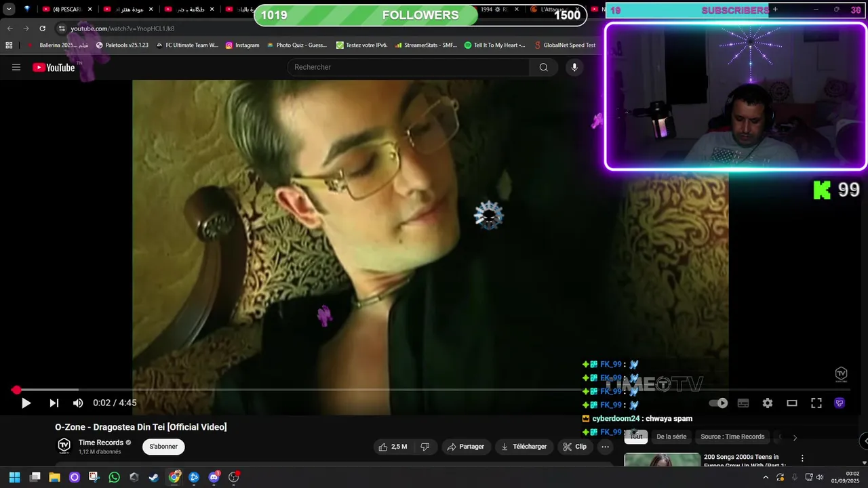Focus the Rechercher search field
Viewport: 868px width, 488px height.
(408, 67)
